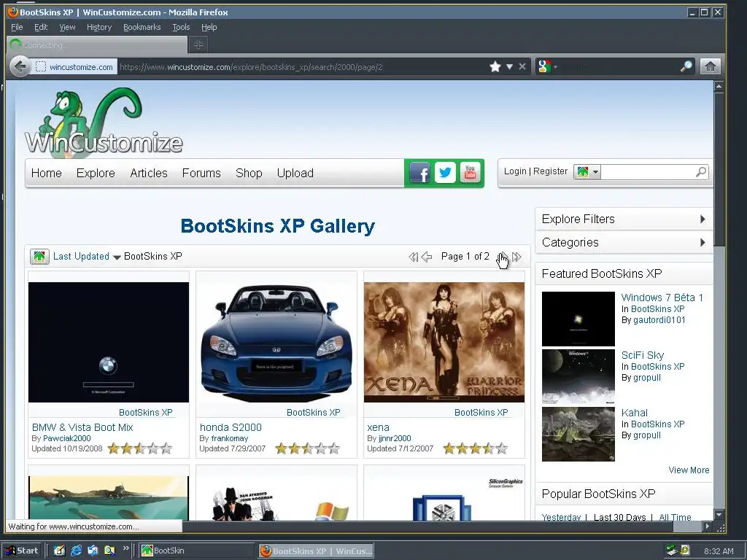Open the File menu
This screenshot has height=560, width=747.
pyautogui.click(x=17, y=27)
